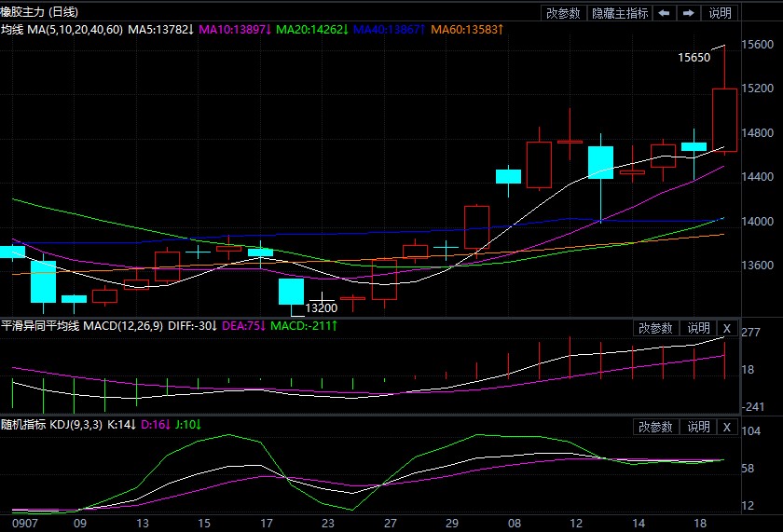Viewport: 783px width, 532px height.
Task: Open 说明 for the main chart
Action: coord(721,13)
